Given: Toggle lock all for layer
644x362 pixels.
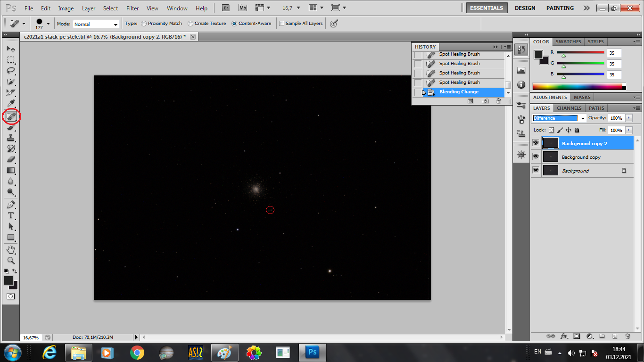Looking at the screenshot, I should click(577, 130).
